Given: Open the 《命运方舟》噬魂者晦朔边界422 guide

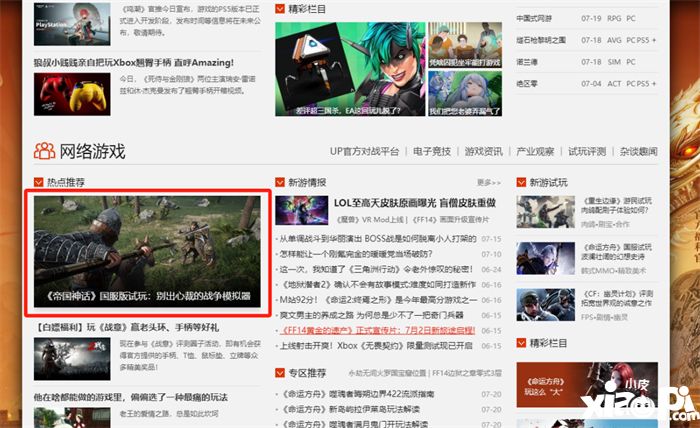Looking at the screenshot, I should tap(358, 394).
